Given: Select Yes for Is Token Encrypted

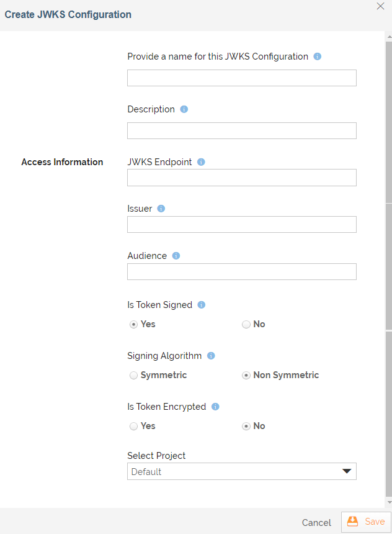Looking at the screenshot, I should tap(133, 426).
